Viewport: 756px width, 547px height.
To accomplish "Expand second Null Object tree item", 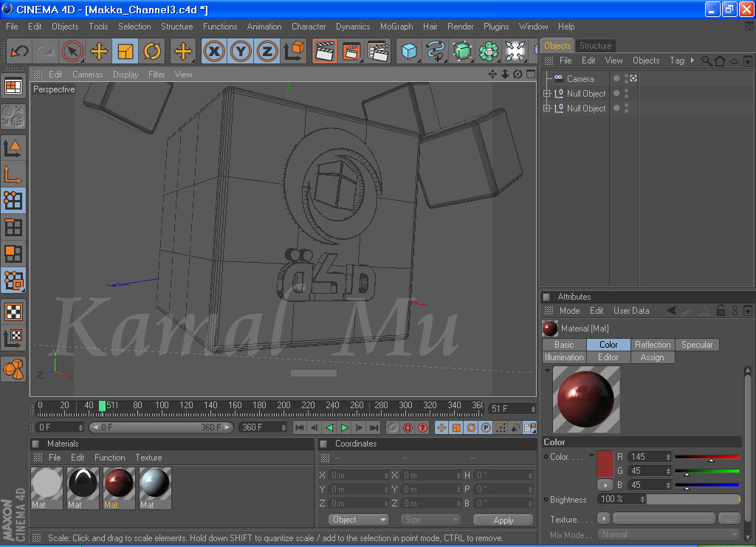I will pyautogui.click(x=547, y=109).
